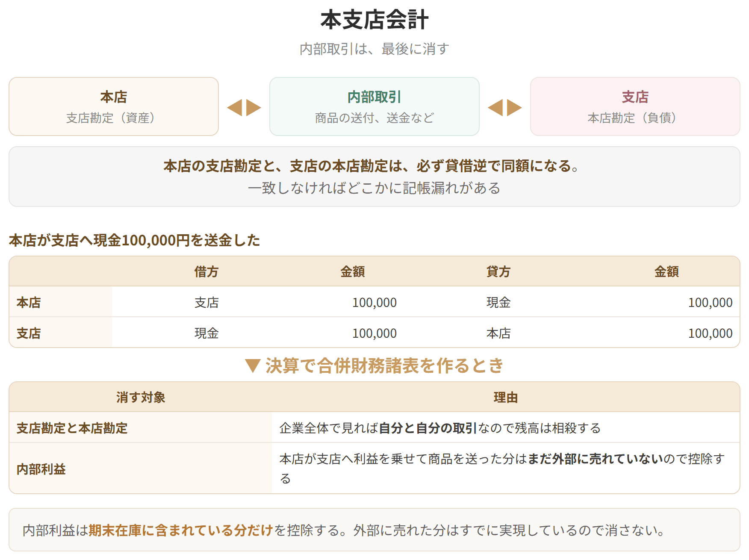Click credit amount 100,000 in 本店 row

point(710,303)
